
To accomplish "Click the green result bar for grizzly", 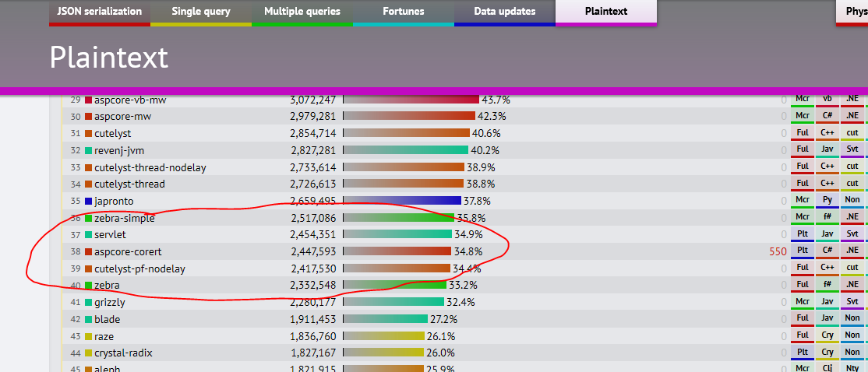I will [394, 303].
